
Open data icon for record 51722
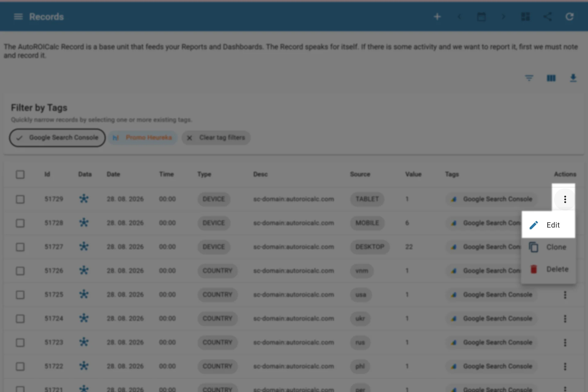click(84, 366)
